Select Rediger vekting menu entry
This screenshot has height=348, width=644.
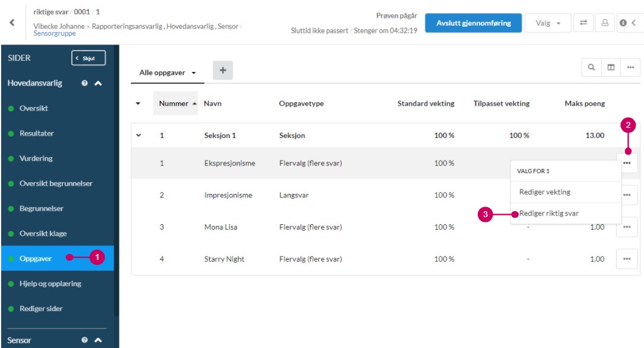click(566, 192)
